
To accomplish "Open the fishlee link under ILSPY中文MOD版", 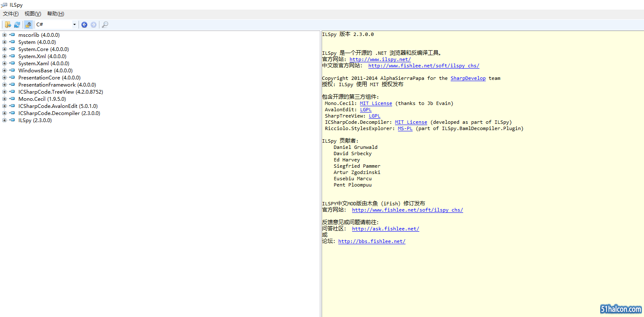I will (408, 210).
